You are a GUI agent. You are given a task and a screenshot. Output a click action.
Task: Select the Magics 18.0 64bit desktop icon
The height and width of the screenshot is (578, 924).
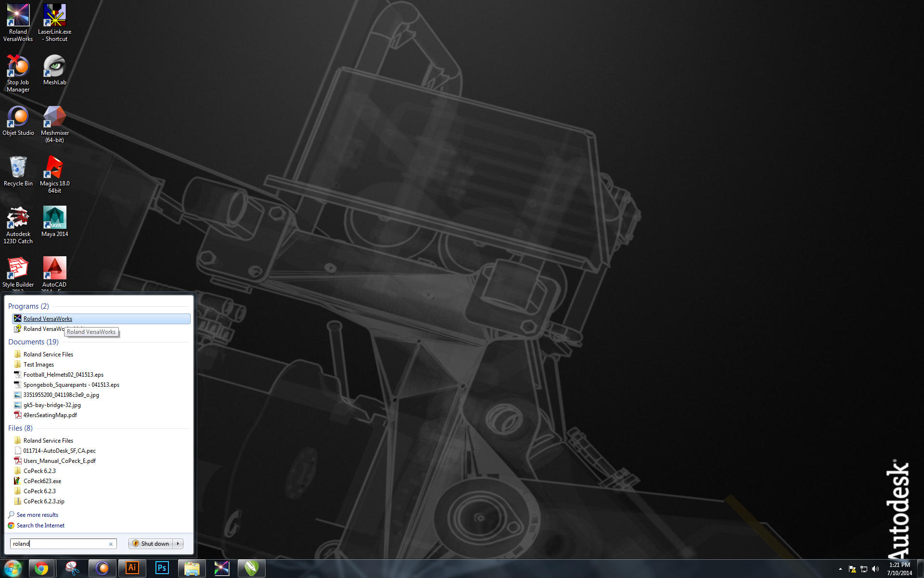tap(54, 174)
